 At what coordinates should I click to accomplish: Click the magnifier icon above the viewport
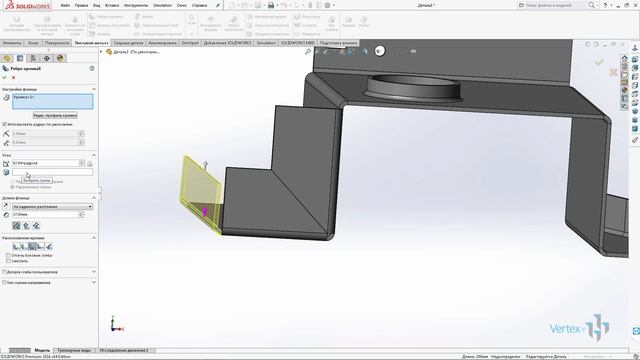308,51
